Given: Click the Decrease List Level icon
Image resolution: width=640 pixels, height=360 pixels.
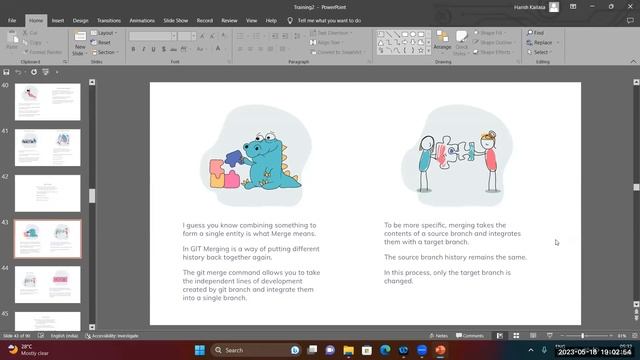Looking at the screenshot, I should pos(275,36).
